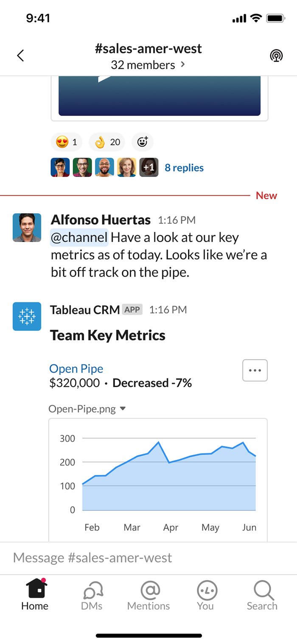Expand the Open-Pipe.png dropdown

click(123, 408)
